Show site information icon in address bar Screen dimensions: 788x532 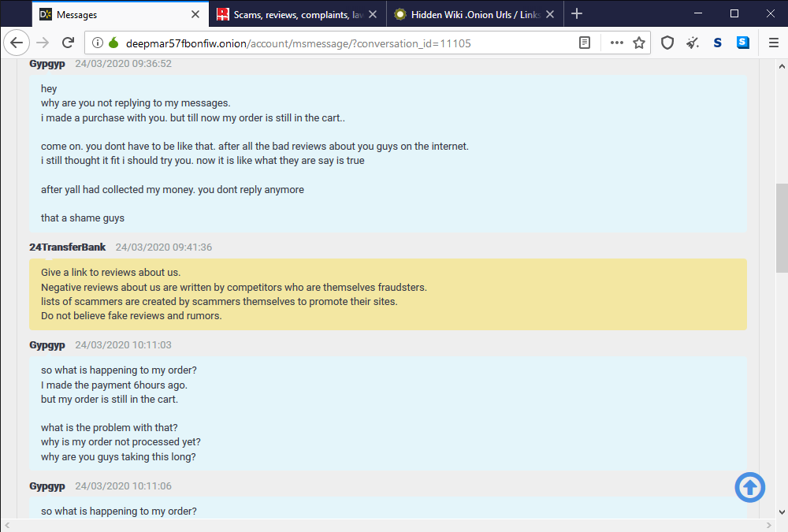click(x=98, y=43)
